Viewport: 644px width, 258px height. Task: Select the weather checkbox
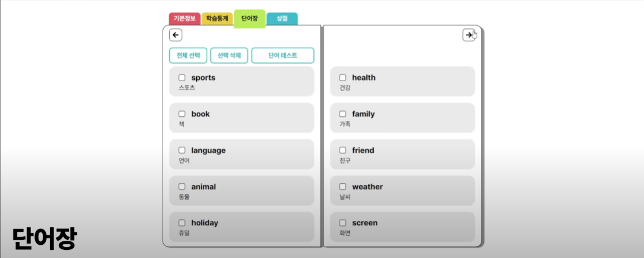click(x=343, y=187)
